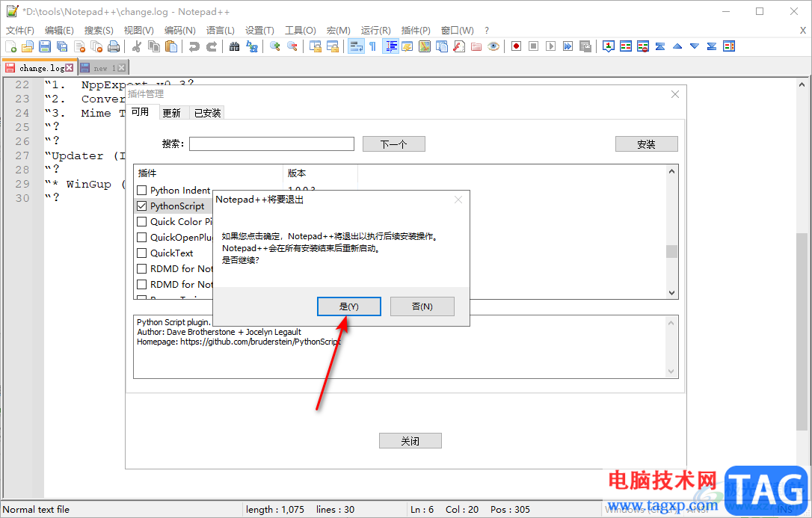812x518 pixels.
Task: Zoom out with the magnifier minus icon
Action: 292,46
